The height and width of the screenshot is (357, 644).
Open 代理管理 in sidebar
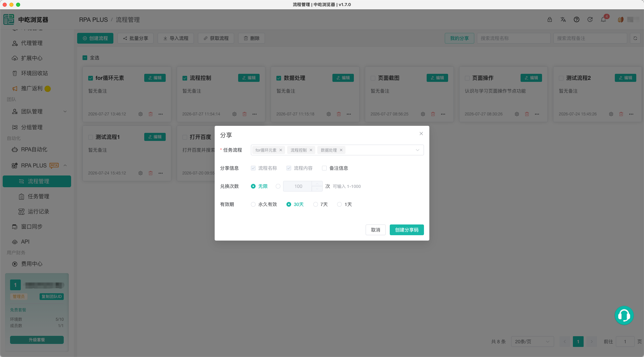pos(32,43)
